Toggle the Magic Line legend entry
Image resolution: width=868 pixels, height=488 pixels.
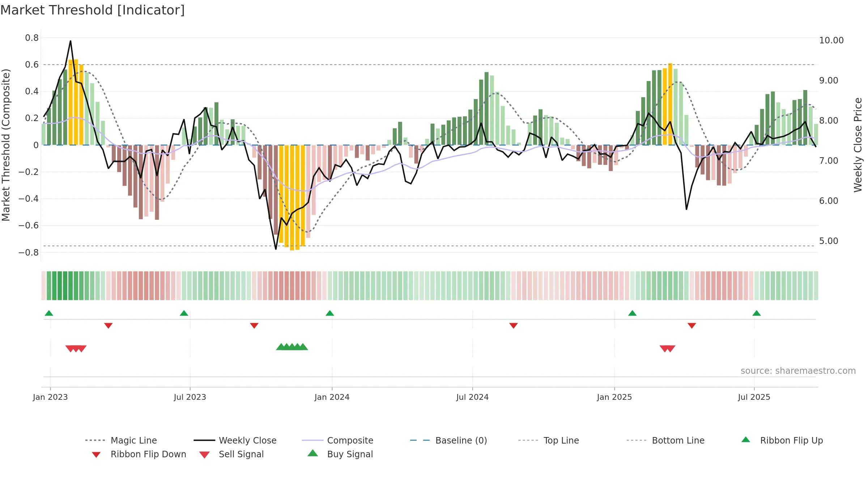(121, 440)
